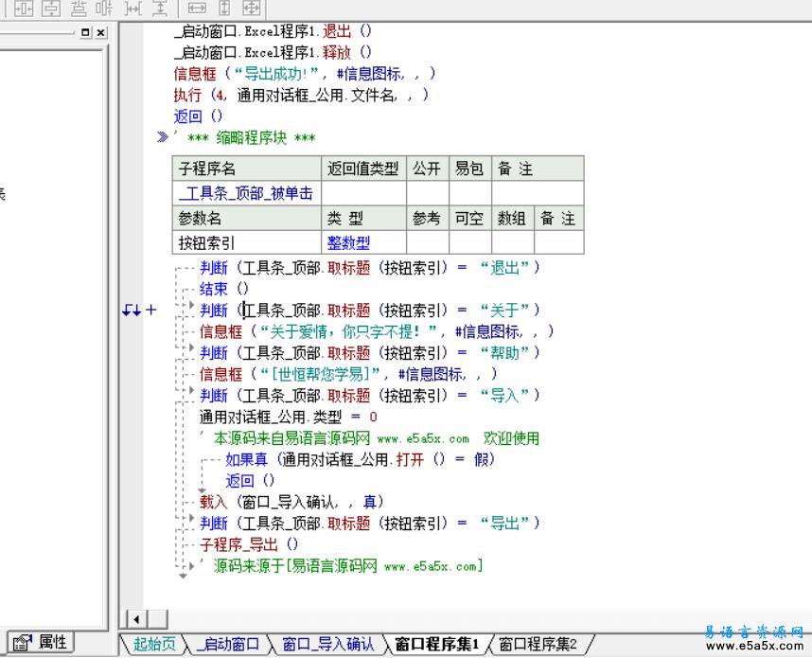Click the properties icon beside 属性
Screen dimensions: 812x658
[23, 643]
